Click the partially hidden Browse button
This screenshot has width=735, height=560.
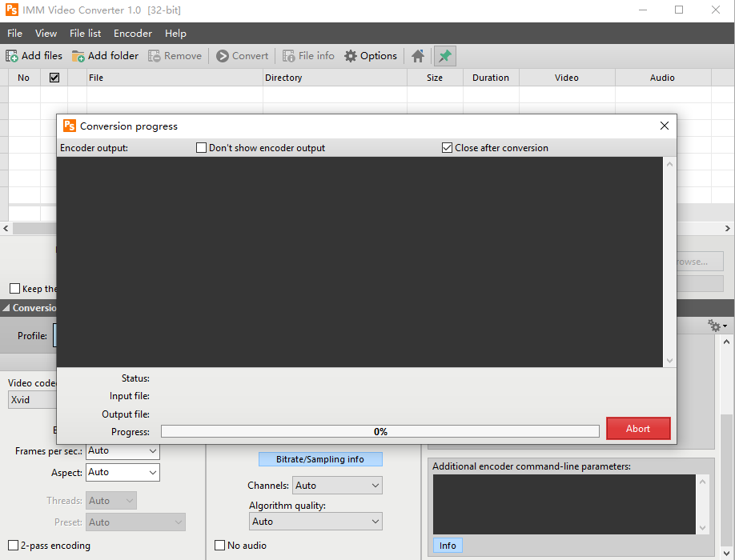(x=701, y=262)
